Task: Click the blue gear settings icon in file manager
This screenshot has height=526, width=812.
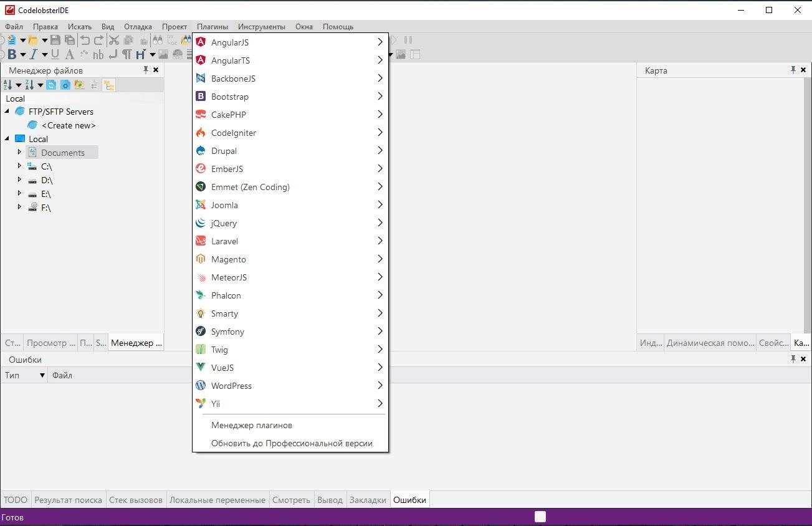Action: (65, 85)
